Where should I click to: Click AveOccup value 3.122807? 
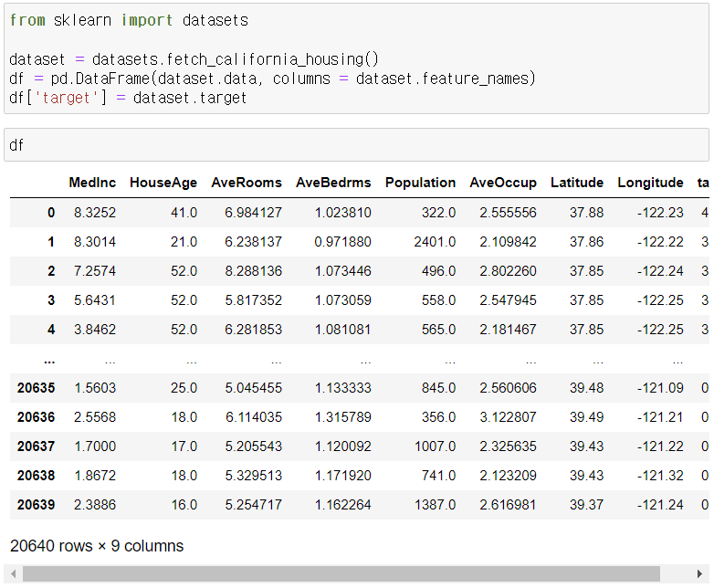(x=508, y=417)
